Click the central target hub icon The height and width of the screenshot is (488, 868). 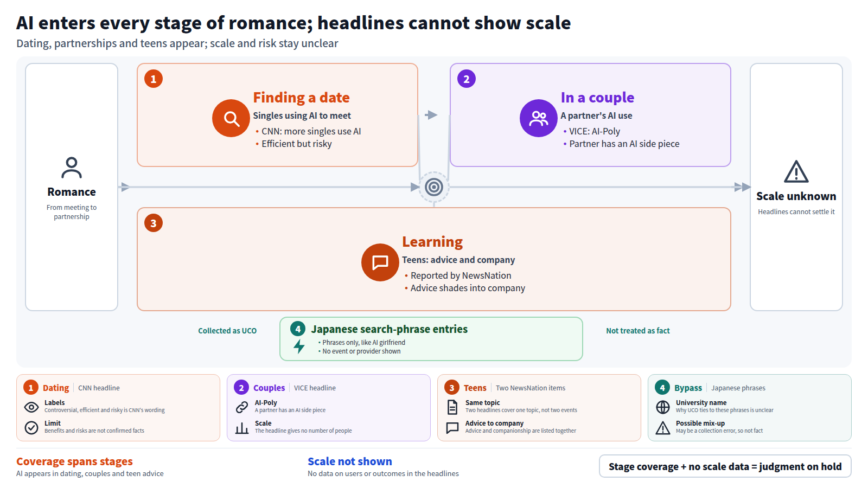point(434,187)
